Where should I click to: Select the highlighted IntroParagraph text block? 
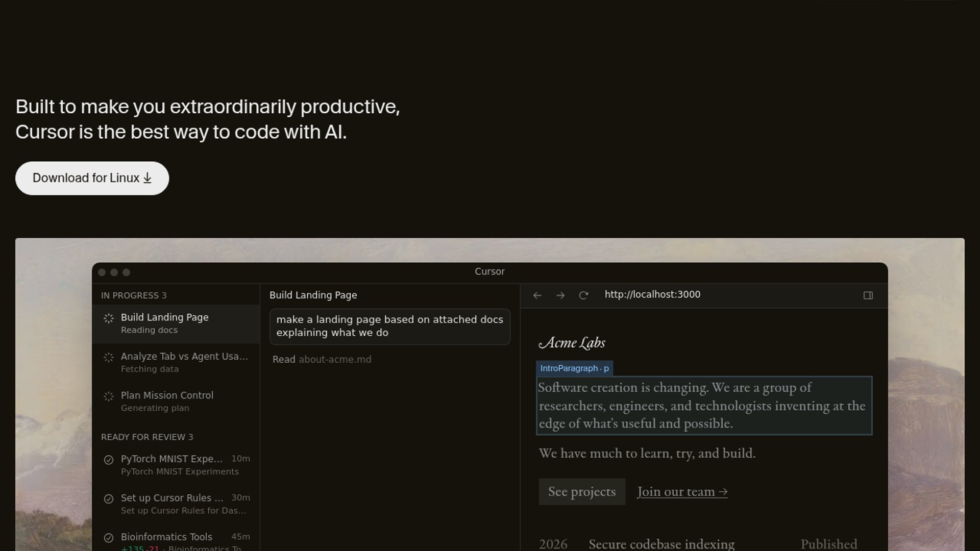point(704,406)
